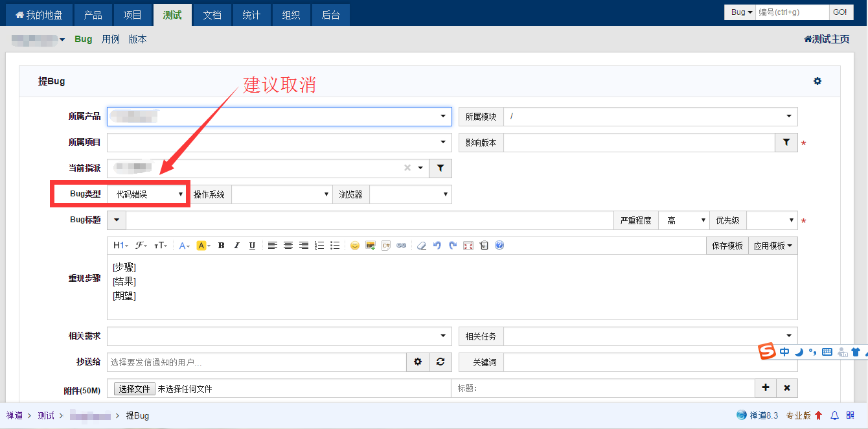Open the Bug类型 dropdown showing 代码错误
The width and height of the screenshot is (868, 429).
(x=148, y=194)
